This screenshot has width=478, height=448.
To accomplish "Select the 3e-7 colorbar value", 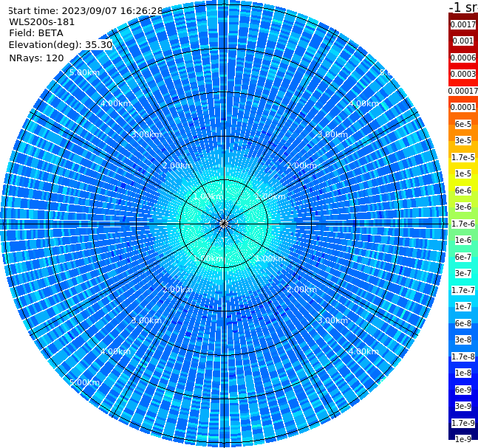I will [x=463, y=273].
